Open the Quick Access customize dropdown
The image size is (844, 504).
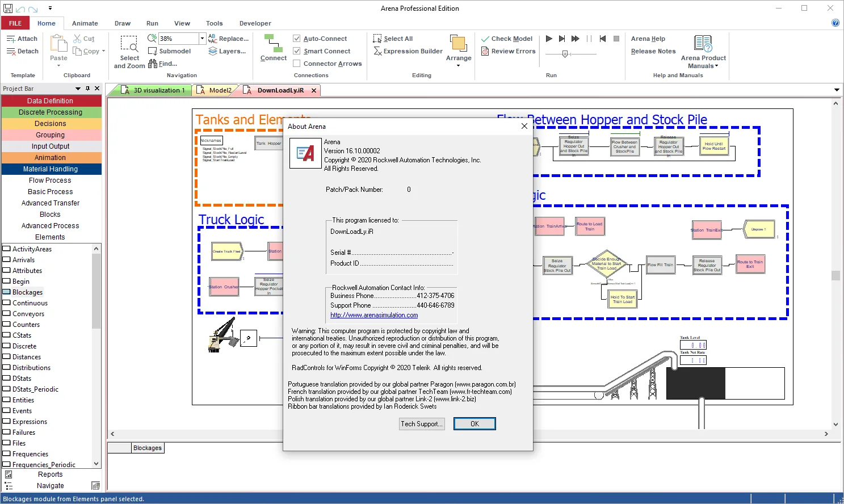click(50, 9)
